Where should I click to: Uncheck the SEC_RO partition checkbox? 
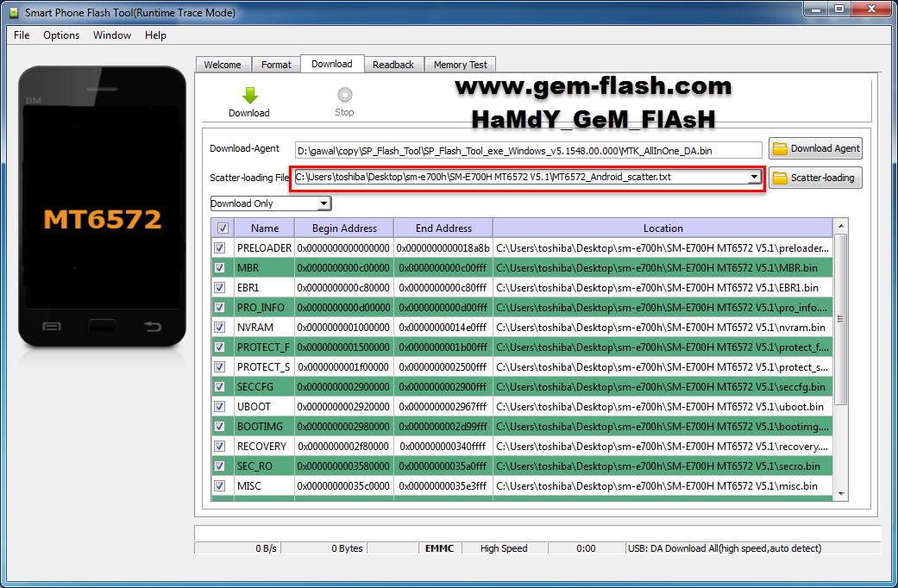tap(219, 466)
